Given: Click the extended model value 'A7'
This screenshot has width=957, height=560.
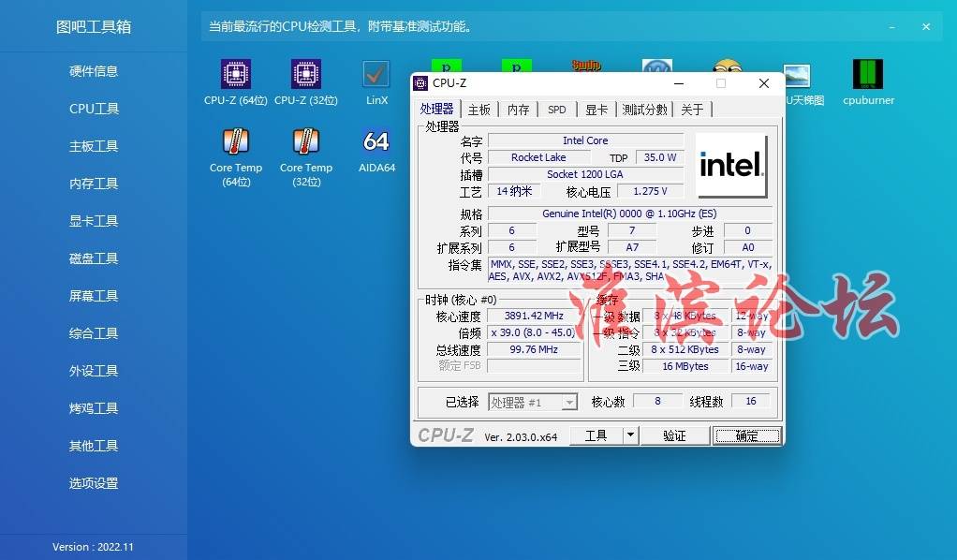Looking at the screenshot, I should pyautogui.click(x=632, y=247).
